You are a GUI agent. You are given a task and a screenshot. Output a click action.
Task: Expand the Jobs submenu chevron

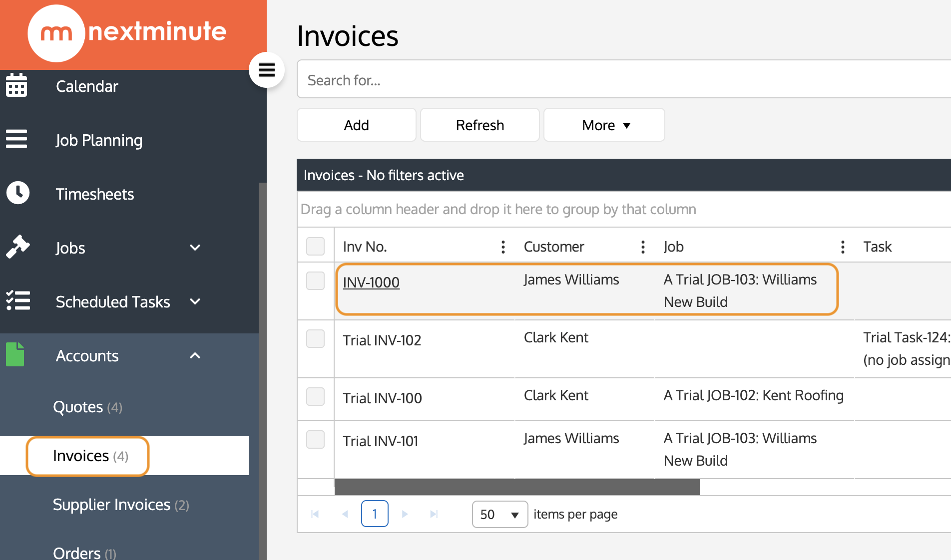(x=195, y=248)
